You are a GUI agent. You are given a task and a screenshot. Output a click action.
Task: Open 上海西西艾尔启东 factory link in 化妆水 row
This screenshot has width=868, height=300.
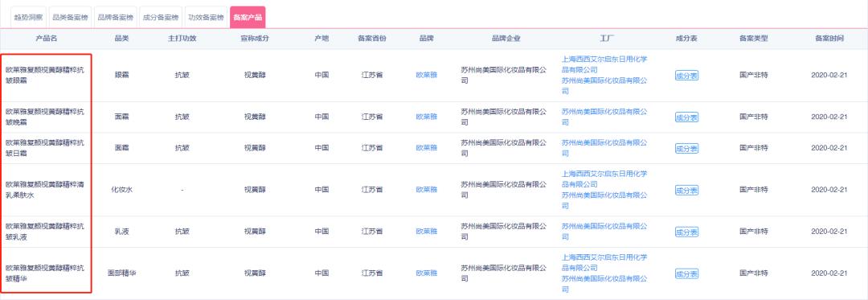[604, 179]
